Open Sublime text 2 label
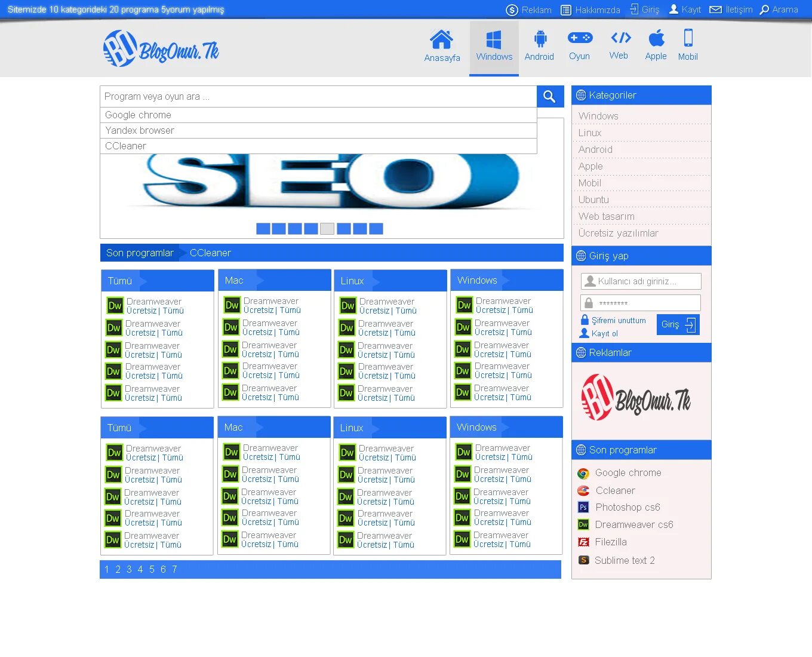 [x=625, y=561]
